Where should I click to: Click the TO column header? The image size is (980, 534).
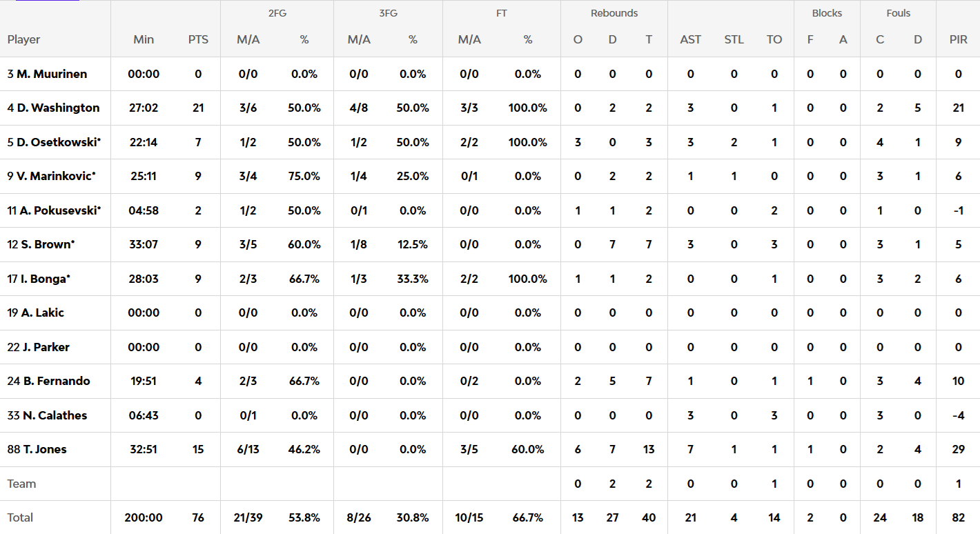[774, 39]
